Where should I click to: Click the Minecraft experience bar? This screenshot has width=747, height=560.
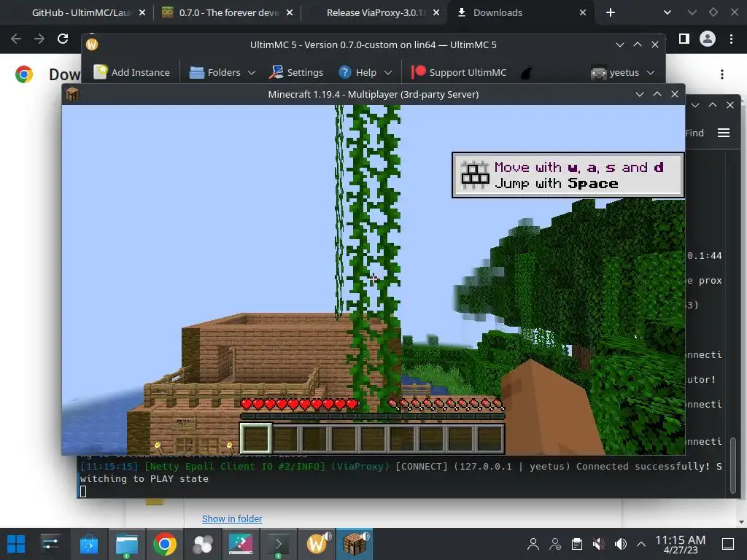pyautogui.click(x=372, y=416)
